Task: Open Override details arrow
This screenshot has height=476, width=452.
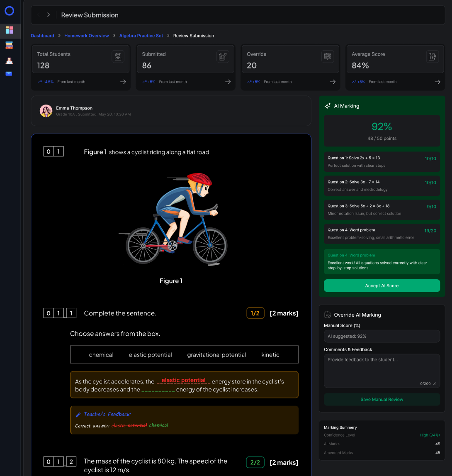Action: [333, 82]
